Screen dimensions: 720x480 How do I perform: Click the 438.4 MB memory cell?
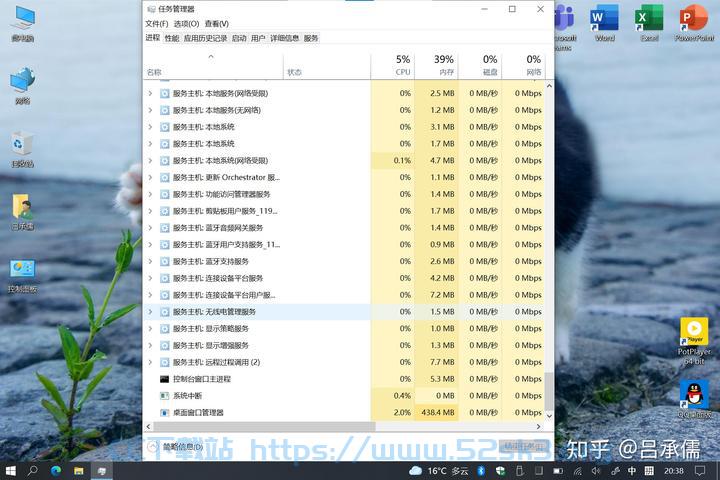click(436, 412)
